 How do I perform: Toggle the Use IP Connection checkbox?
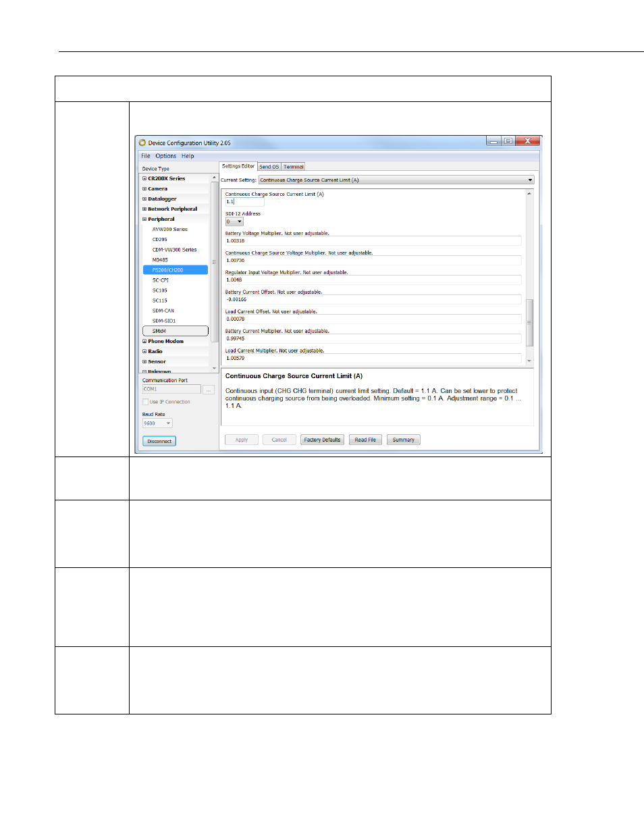(x=145, y=402)
